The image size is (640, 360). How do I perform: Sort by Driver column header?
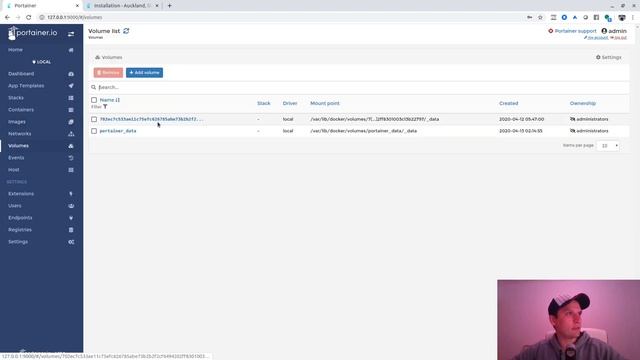(290, 103)
